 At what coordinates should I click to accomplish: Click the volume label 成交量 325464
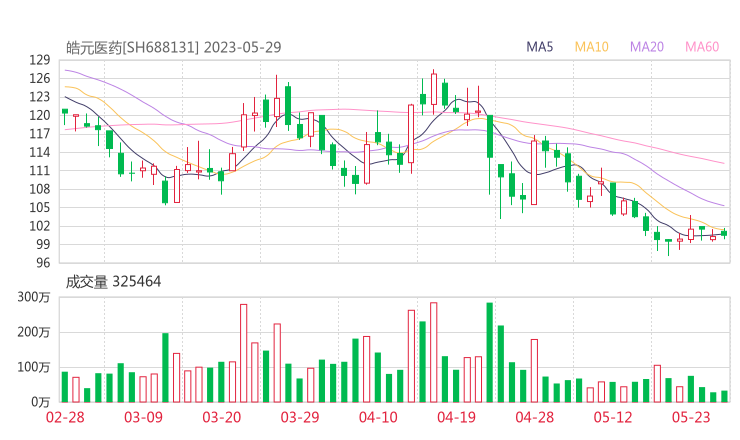[113, 282]
